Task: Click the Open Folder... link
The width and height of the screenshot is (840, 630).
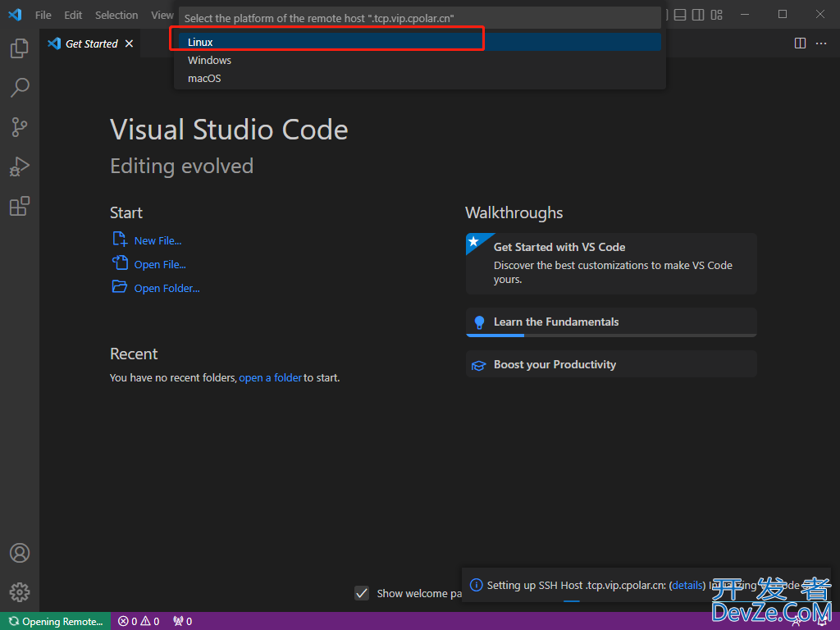Action: point(167,288)
